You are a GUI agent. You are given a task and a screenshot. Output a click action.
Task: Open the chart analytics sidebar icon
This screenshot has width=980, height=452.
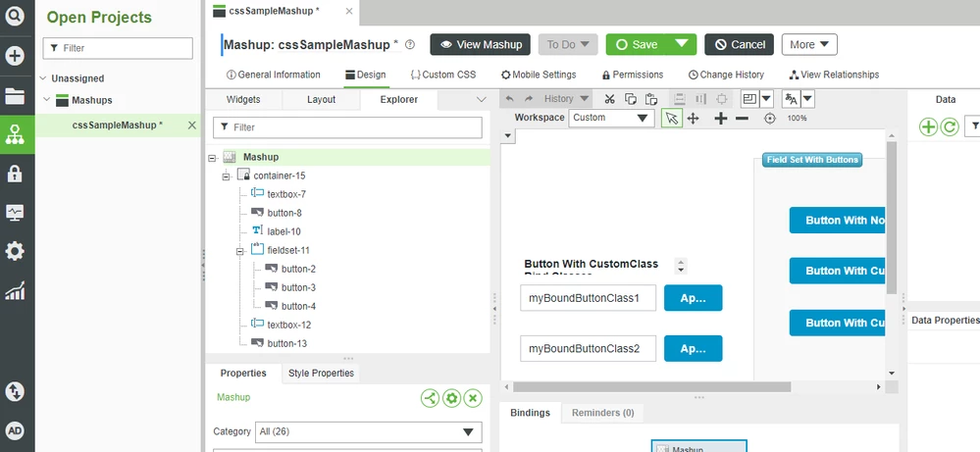(15, 290)
